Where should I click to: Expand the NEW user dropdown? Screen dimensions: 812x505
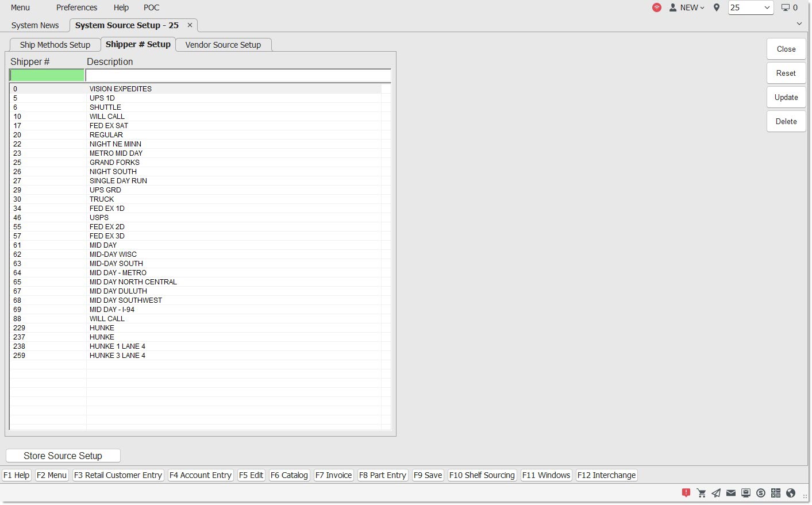(x=687, y=7)
